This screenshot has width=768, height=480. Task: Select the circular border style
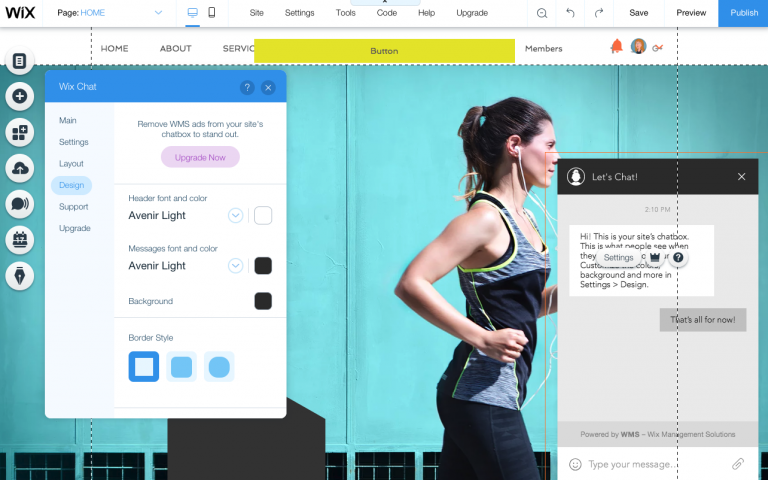(x=219, y=366)
